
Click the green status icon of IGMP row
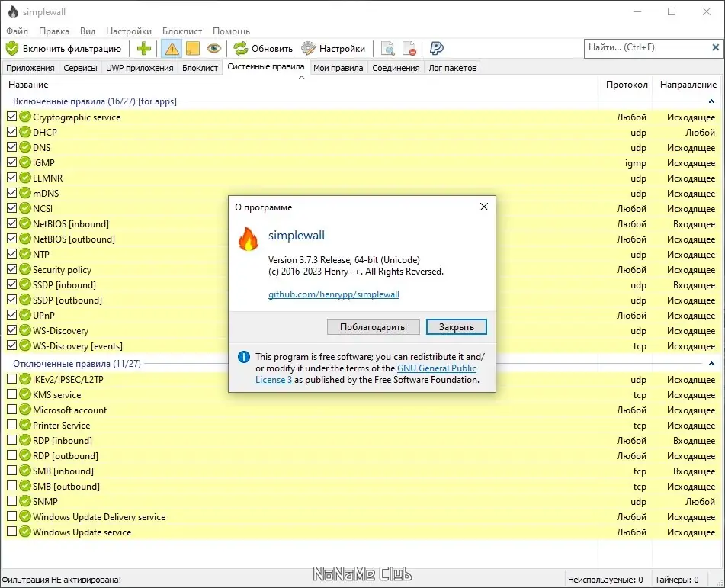pos(25,162)
